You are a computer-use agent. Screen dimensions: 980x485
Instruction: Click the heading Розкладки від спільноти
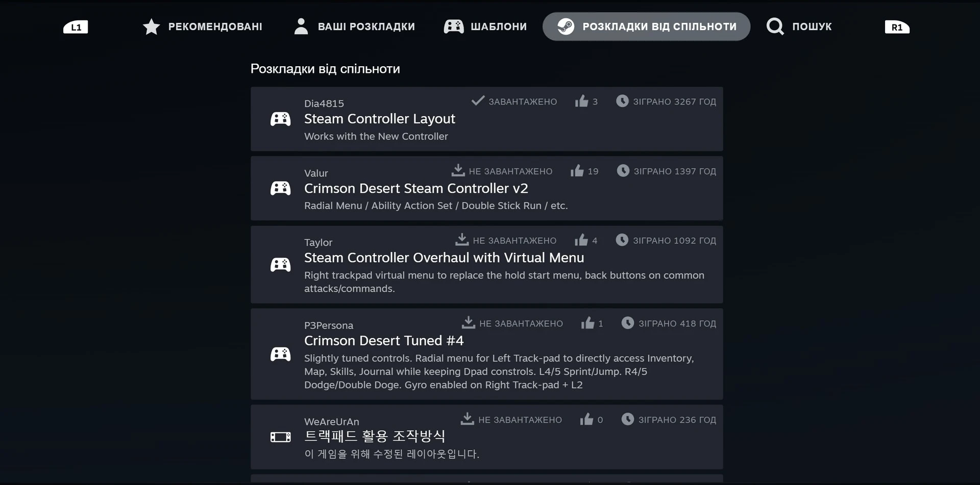325,69
